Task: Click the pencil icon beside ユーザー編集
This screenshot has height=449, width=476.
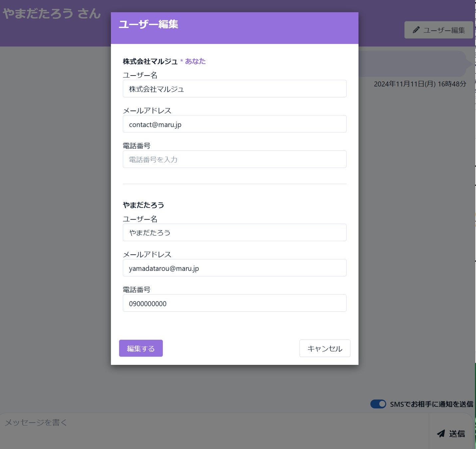Action: pos(416,30)
